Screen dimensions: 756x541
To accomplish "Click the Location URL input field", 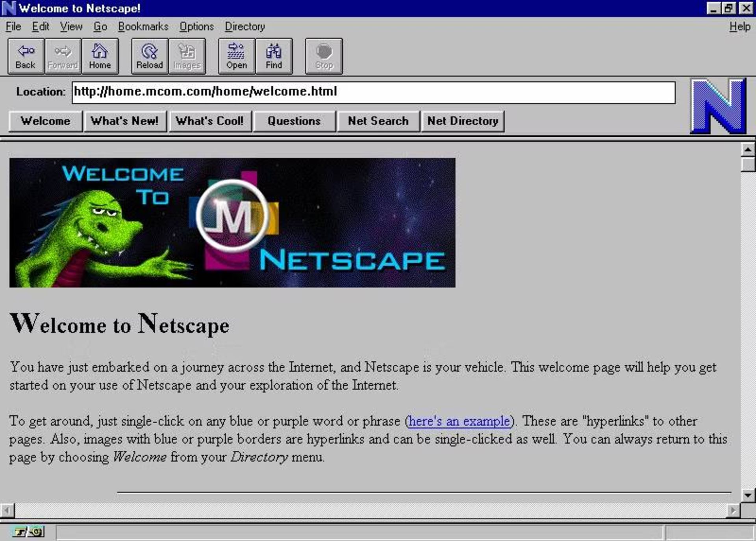I will [373, 91].
